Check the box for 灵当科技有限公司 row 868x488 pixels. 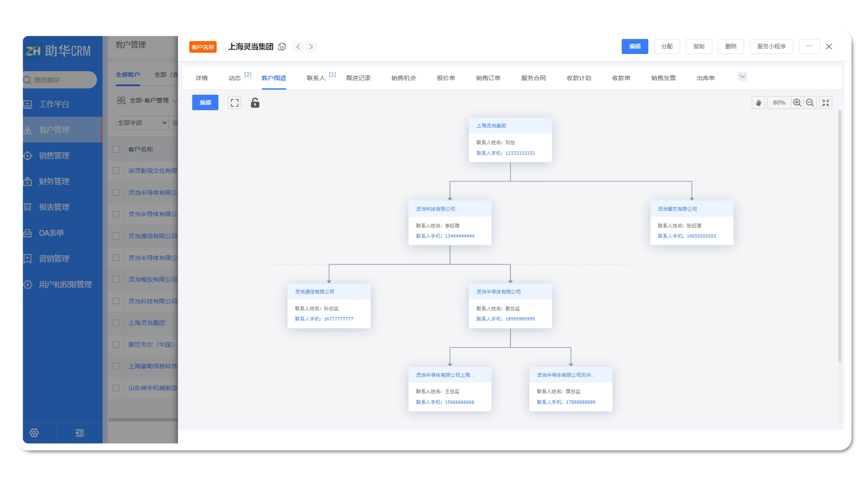[x=116, y=301]
